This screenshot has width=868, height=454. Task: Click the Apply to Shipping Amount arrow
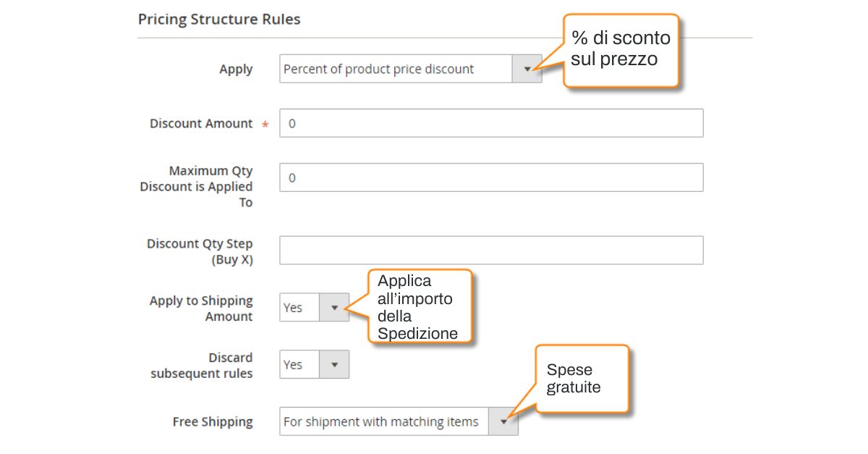[334, 308]
